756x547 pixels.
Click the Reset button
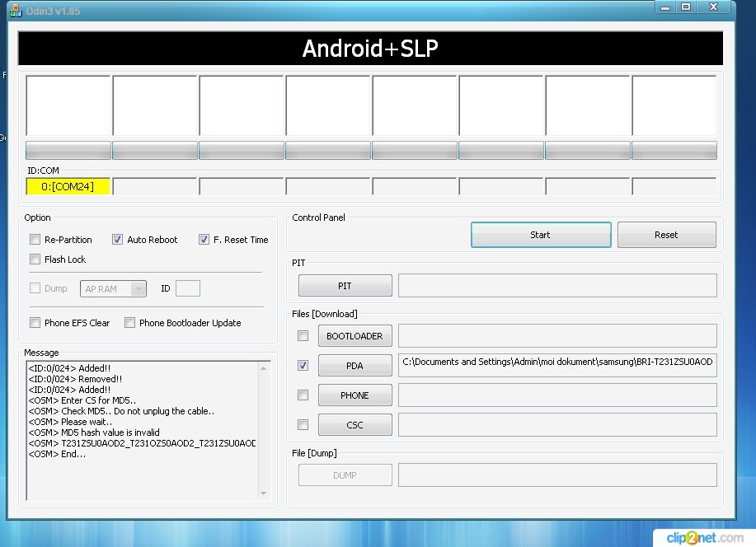[x=666, y=235]
